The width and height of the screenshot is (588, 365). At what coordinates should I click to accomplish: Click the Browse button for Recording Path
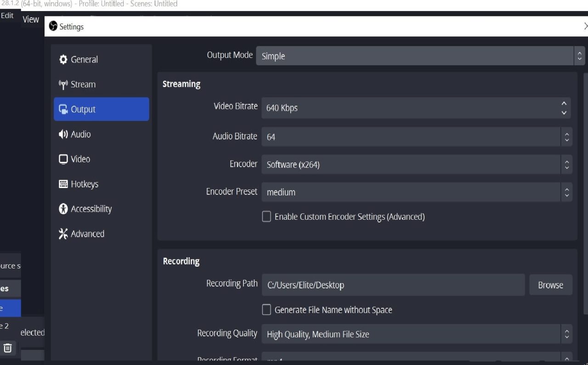pos(550,285)
